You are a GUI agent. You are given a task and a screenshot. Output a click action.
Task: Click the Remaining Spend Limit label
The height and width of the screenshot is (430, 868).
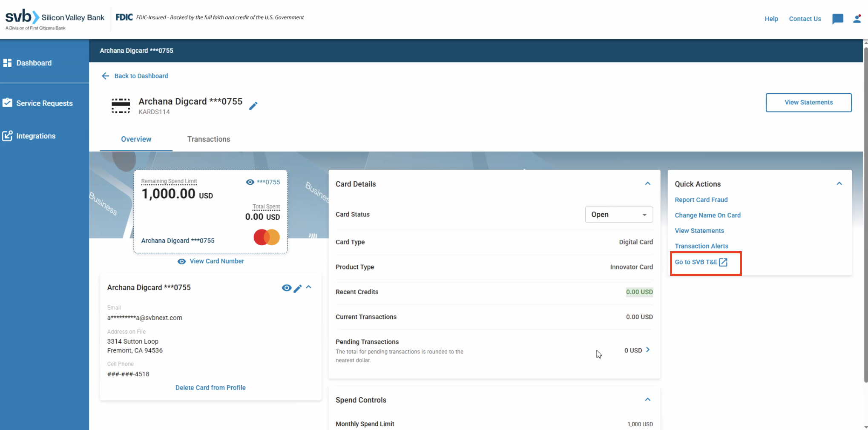pos(169,181)
